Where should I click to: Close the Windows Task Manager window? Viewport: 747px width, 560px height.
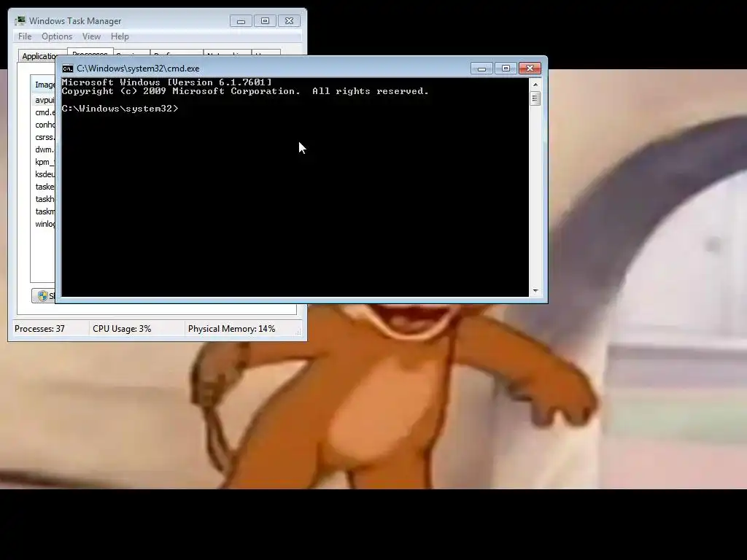tap(289, 21)
